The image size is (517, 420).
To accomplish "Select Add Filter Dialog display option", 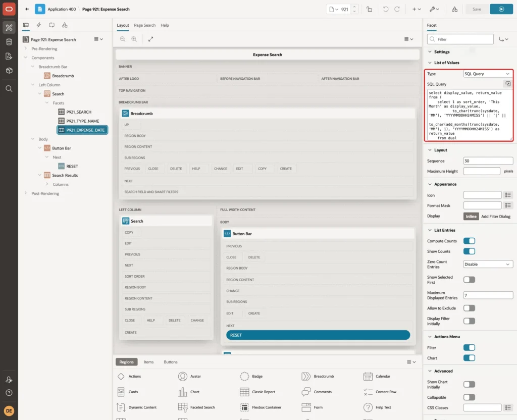I will coord(496,217).
